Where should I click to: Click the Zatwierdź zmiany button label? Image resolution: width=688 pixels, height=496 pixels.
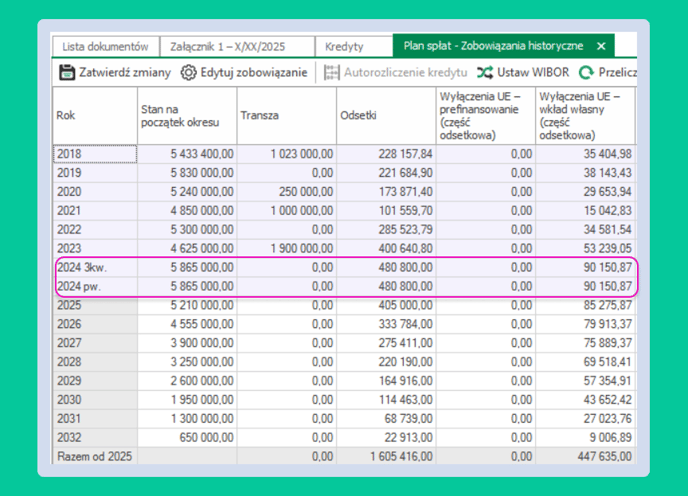[x=125, y=72]
